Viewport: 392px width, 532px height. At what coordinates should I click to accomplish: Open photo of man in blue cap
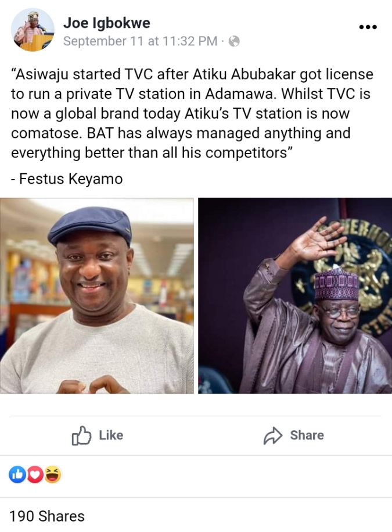coord(97,296)
